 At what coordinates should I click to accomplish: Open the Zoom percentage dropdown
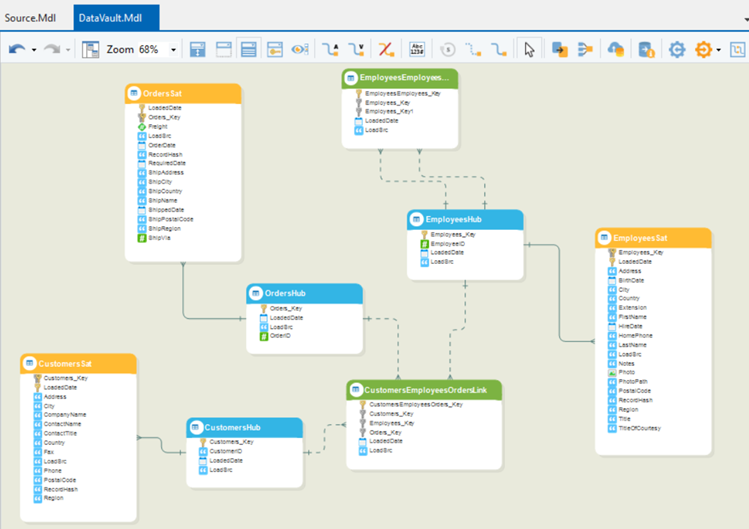pos(174,49)
